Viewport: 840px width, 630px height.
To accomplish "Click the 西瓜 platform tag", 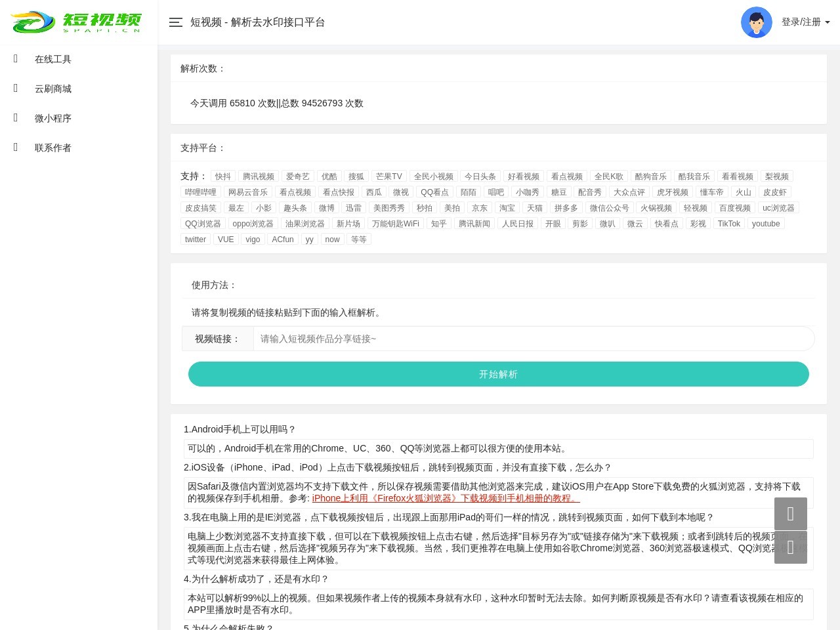I will coord(374,192).
